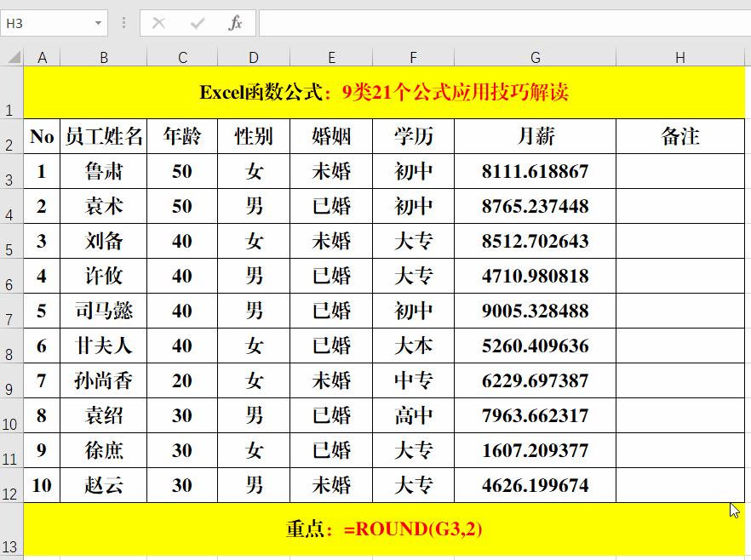The height and width of the screenshot is (560, 751).
Task: Click the Cancel (X) icon beside the formula bar
Action: pyautogui.click(x=158, y=23)
